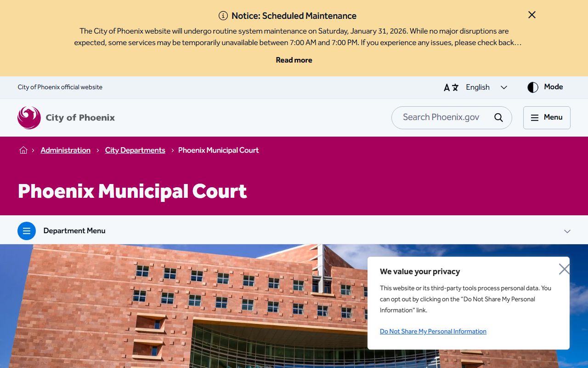The width and height of the screenshot is (588, 368).
Task: Click the Phoenix Municipal Court page heading
Action: point(132,191)
